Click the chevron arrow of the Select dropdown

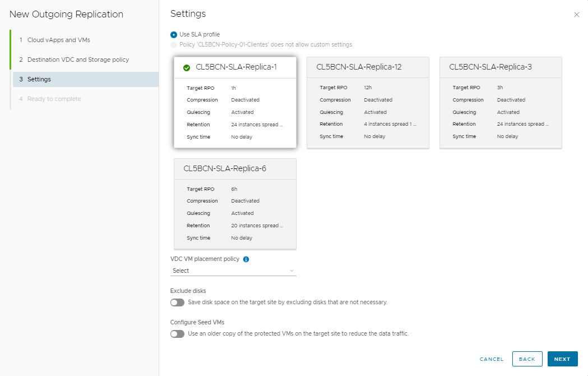pyautogui.click(x=291, y=271)
